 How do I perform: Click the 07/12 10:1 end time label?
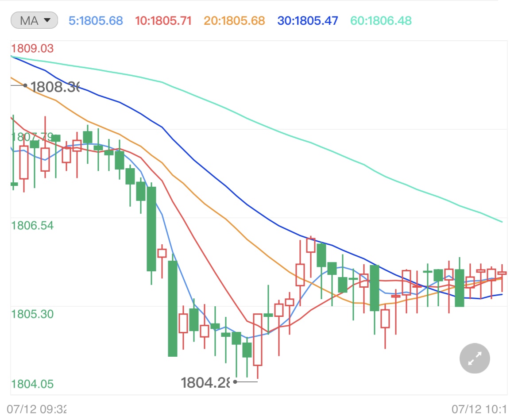click(x=479, y=409)
